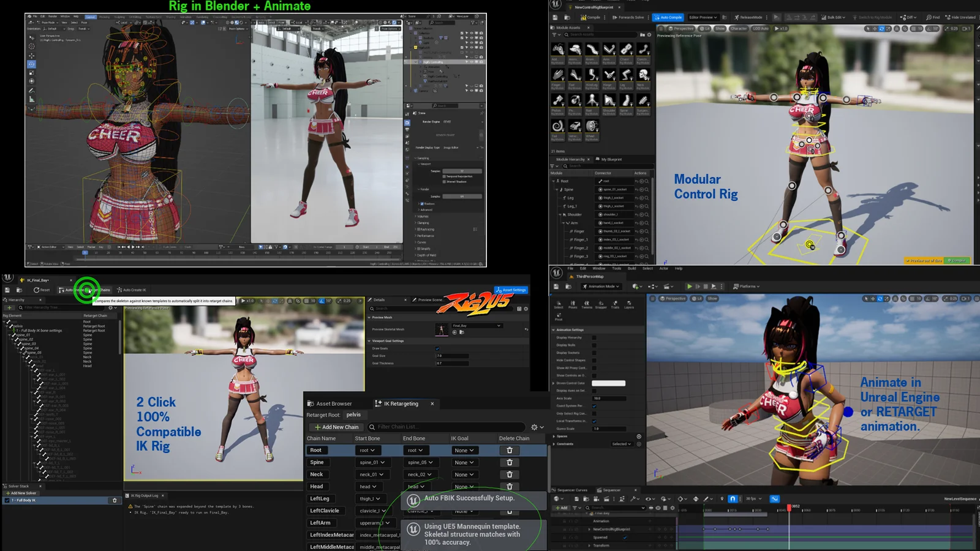Click the Add New Chain button
980x551 pixels.
[337, 427]
